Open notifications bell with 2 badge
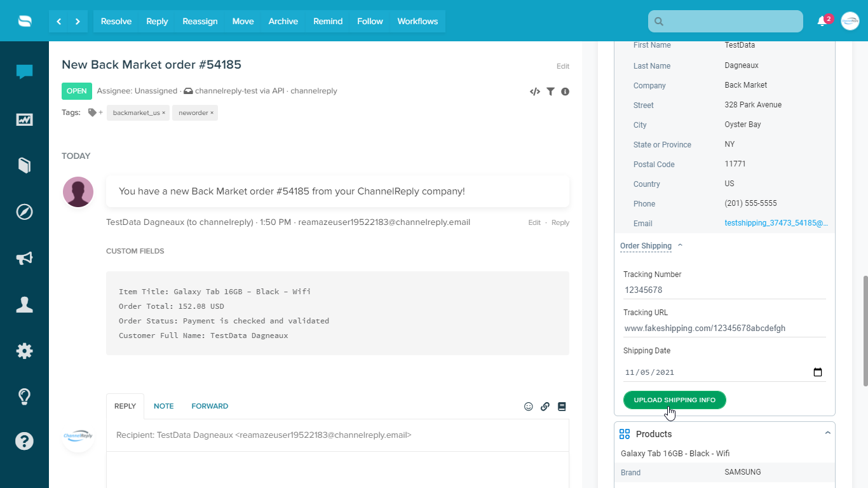This screenshot has height=488, width=868. 823,21
